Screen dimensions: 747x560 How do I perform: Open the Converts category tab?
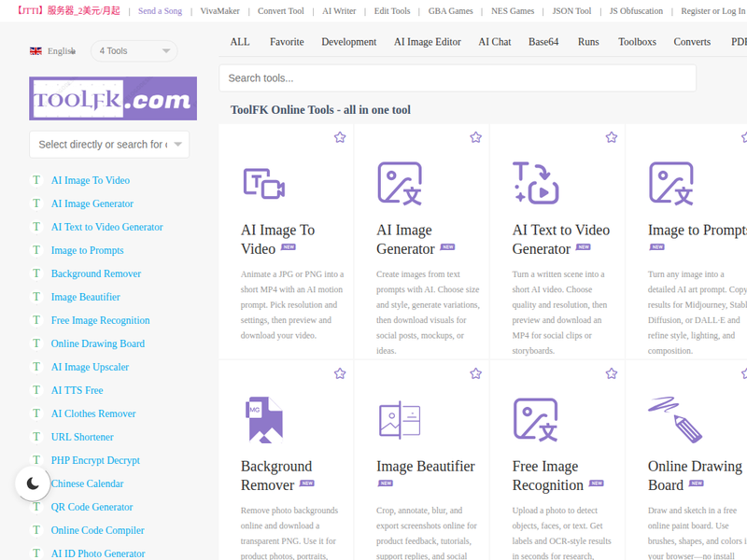tap(692, 42)
